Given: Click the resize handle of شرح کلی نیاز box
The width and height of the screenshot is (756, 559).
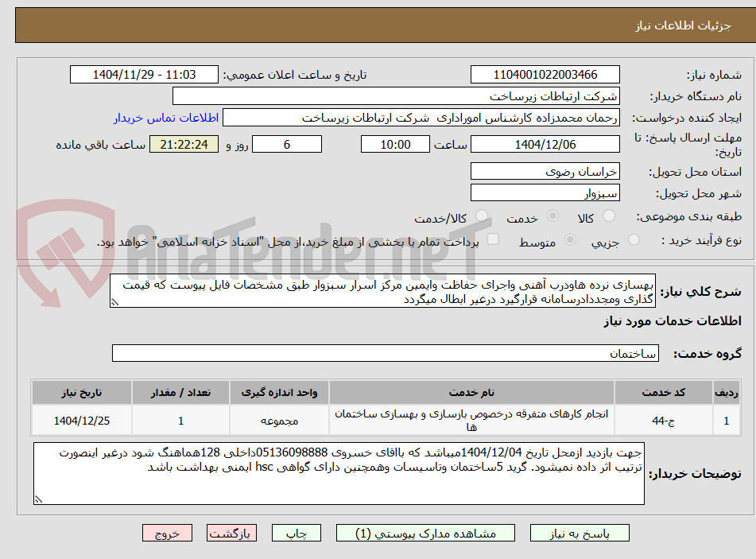Looking at the screenshot, I should [x=114, y=302].
